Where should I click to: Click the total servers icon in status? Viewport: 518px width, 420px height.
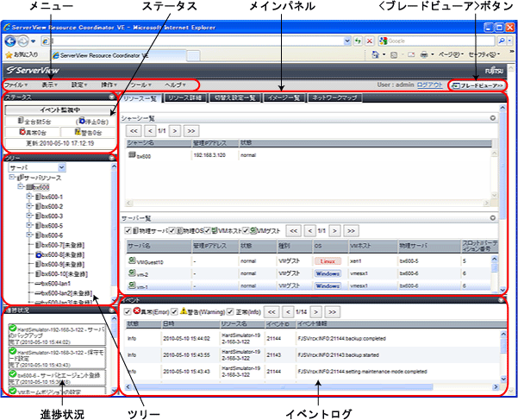point(21,121)
